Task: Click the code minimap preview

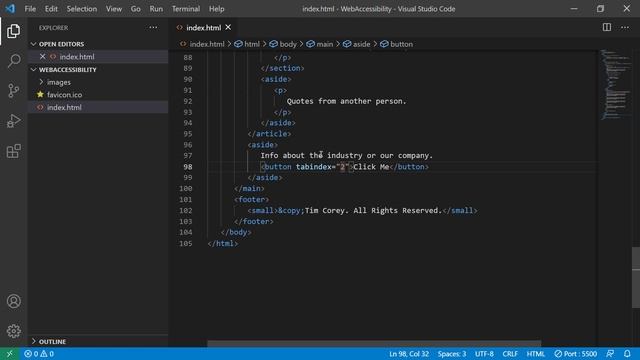Action: point(616,84)
